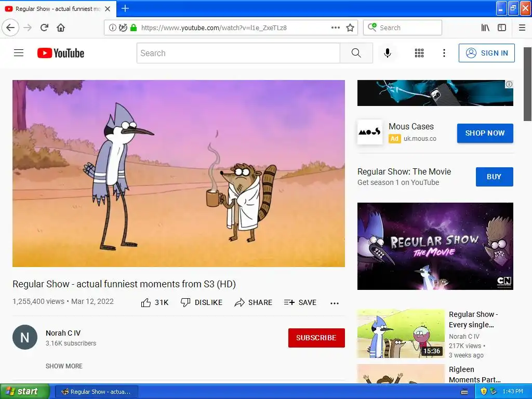Viewport: 532px width, 399px height.
Task: Click the video title text
Action: pyautogui.click(x=124, y=284)
